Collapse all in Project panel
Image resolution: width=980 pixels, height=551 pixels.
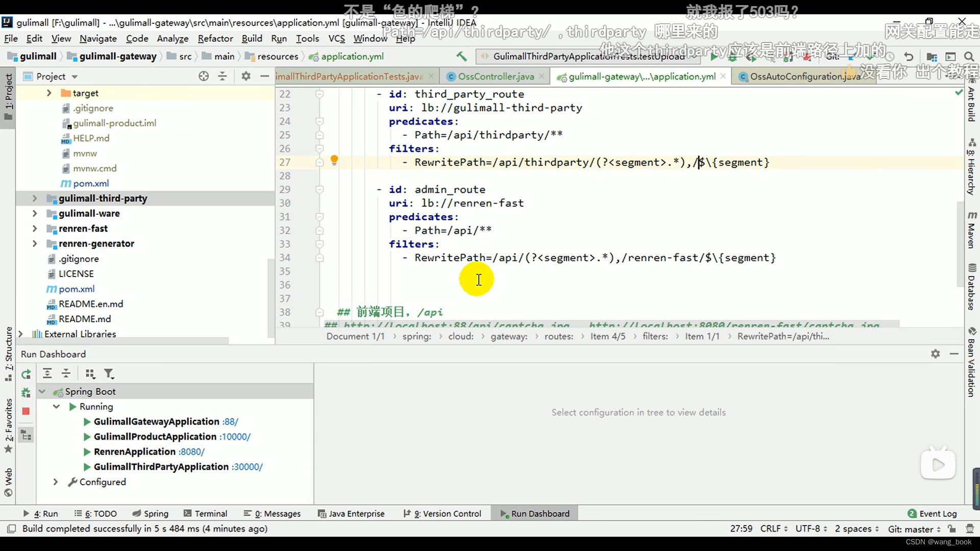[223, 77]
